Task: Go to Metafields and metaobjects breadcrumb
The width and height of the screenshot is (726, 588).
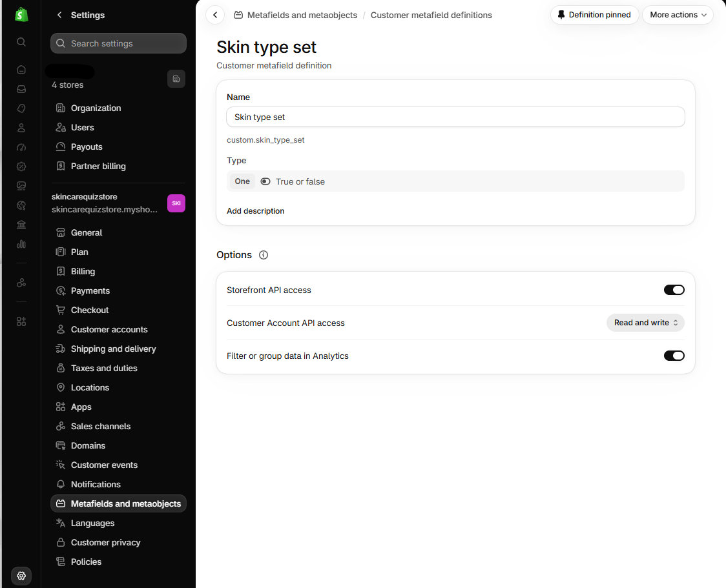Action: point(302,15)
